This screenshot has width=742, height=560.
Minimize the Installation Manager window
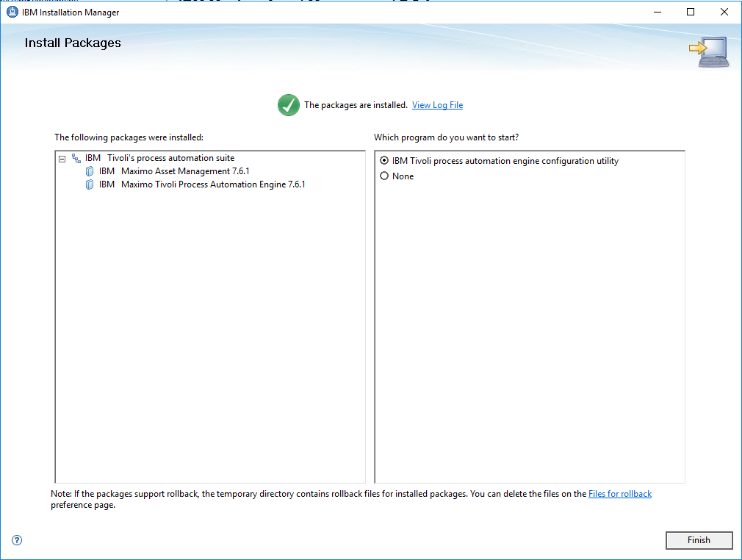658,12
